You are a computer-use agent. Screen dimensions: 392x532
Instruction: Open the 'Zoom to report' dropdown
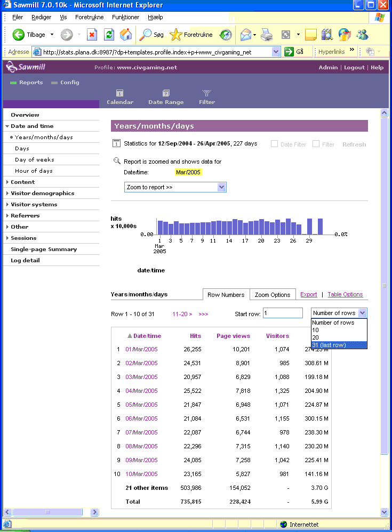[x=175, y=188]
